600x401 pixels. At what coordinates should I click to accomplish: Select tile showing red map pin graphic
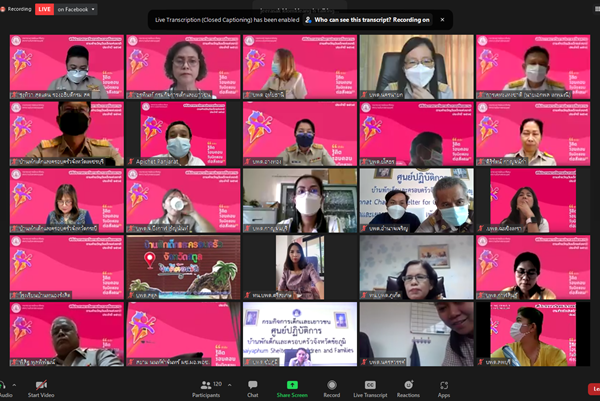[x=183, y=267]
